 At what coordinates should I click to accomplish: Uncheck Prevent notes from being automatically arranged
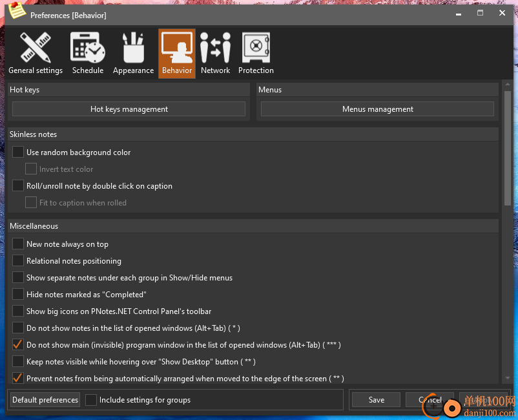click(18, 378)
